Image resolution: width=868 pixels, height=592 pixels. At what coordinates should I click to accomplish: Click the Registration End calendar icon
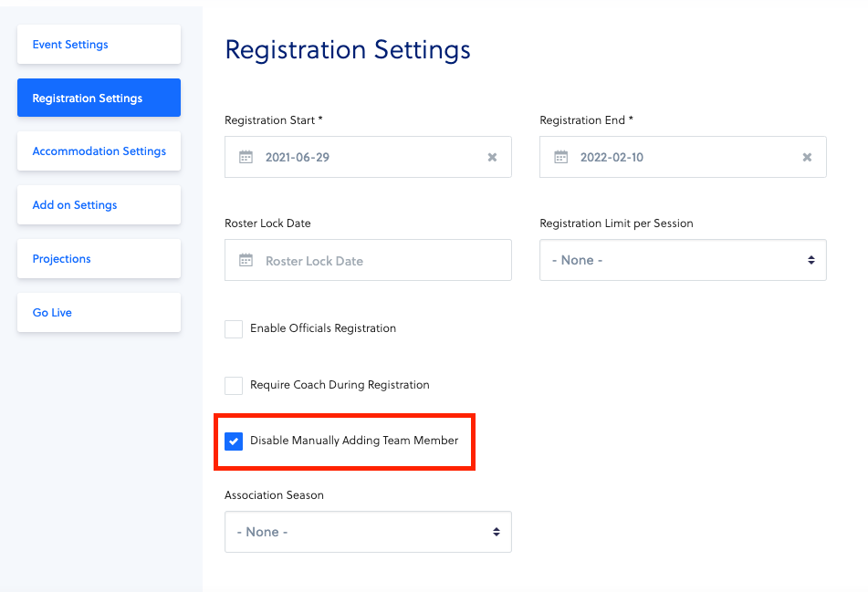coord(560,157)
